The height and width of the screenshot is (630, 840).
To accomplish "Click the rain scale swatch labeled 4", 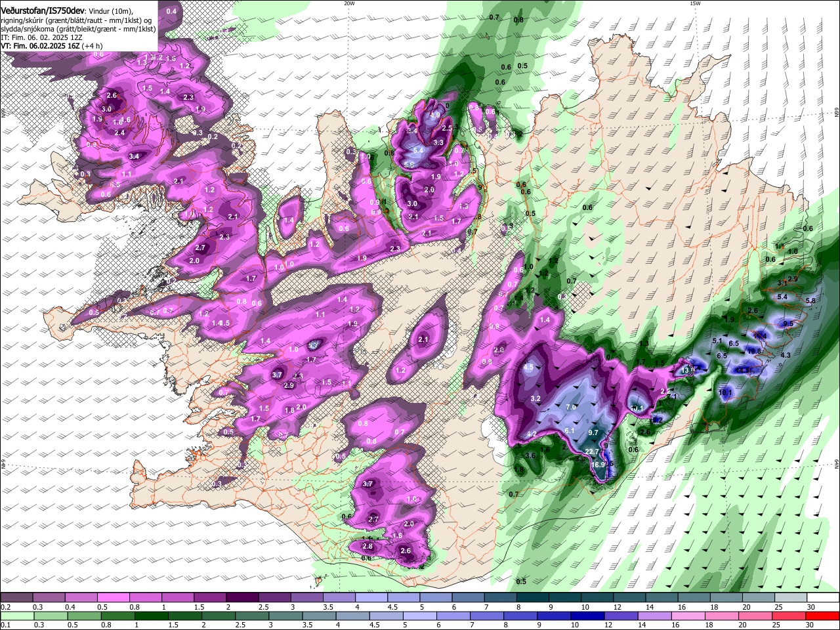I will coord(352,616).
